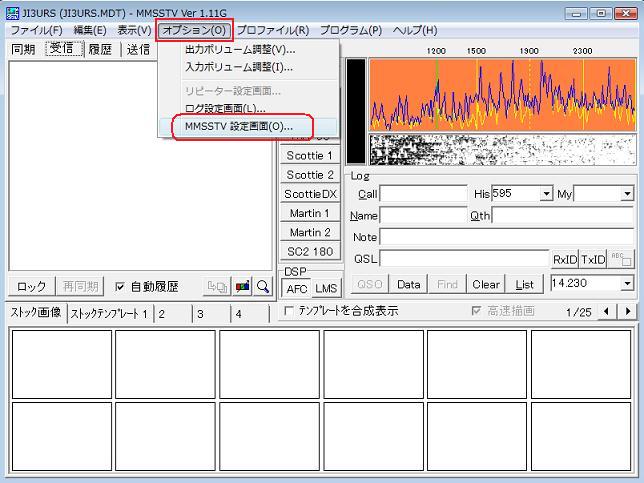Go to next stock page arrow
This screenshot has width=644, height=483.
[x=628, y=312]
